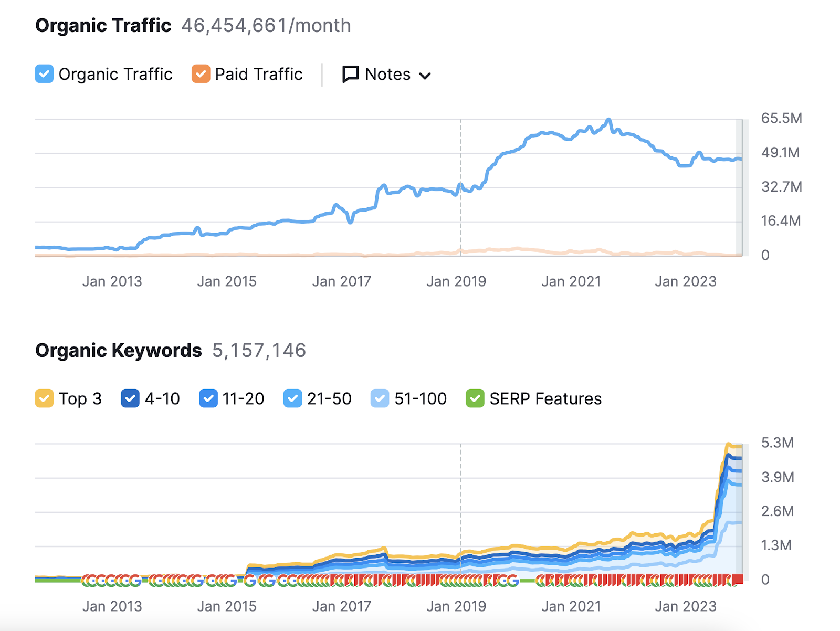Toggle the 11-20 positions checkbox
840x631 pixels.
208,398
